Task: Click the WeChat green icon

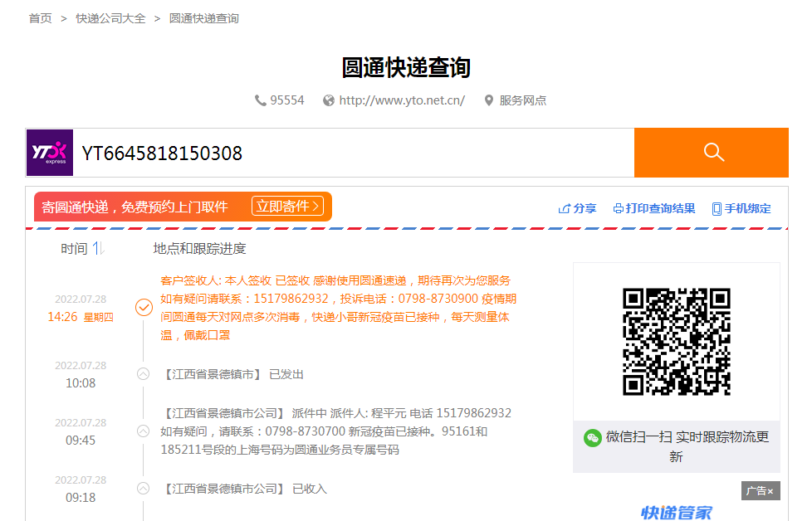Action: tap(593, 438)
